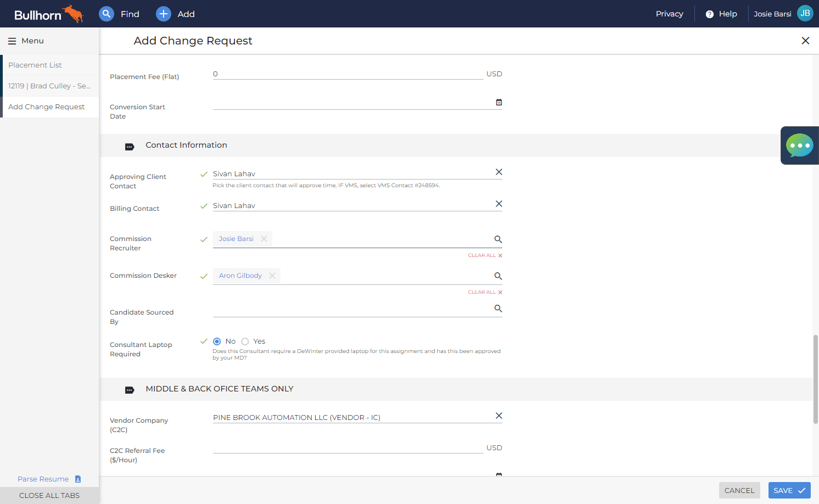Open the Conversion Start Date calendar picker

point(499,102)
